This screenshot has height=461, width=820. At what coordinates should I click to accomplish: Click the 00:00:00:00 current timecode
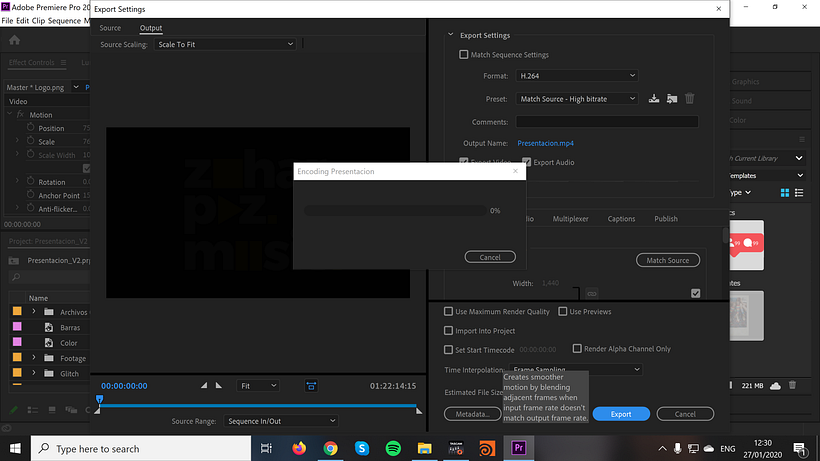click(124, 386)
